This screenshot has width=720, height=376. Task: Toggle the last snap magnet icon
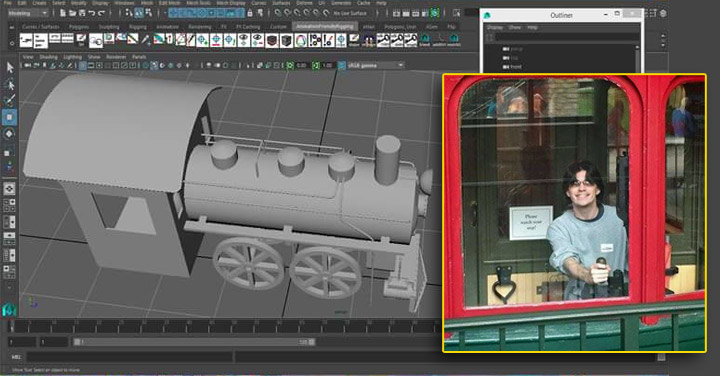pos(326,13)
